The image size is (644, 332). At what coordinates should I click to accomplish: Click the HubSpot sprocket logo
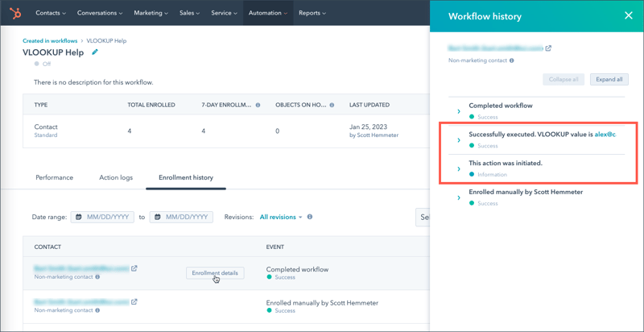16,13
